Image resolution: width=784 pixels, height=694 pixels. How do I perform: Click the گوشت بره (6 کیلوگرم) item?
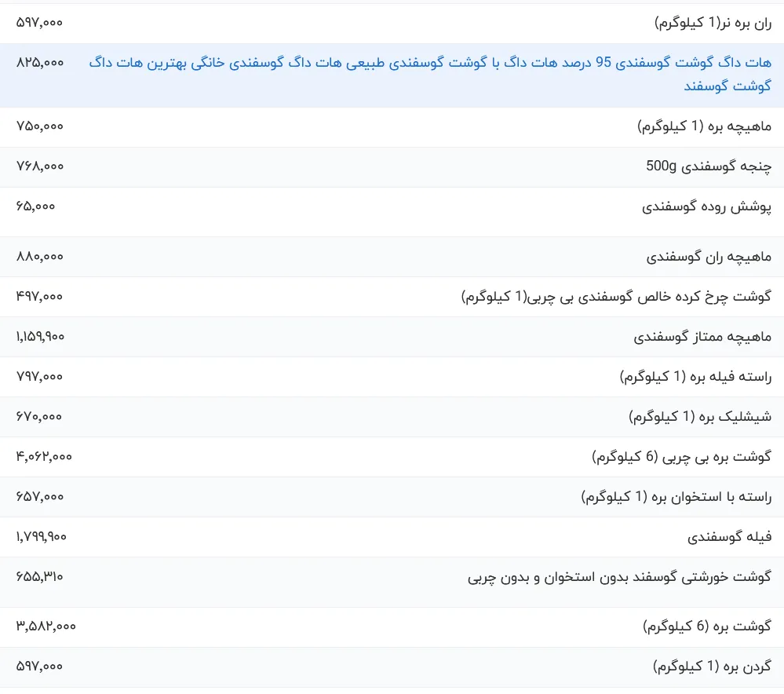(707, 626)
